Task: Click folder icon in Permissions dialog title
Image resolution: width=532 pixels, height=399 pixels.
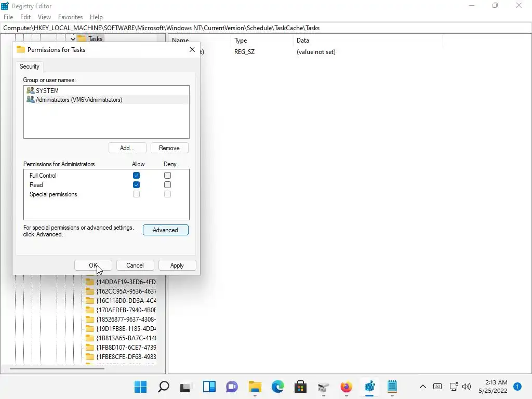Action: (x=21, y=49)
